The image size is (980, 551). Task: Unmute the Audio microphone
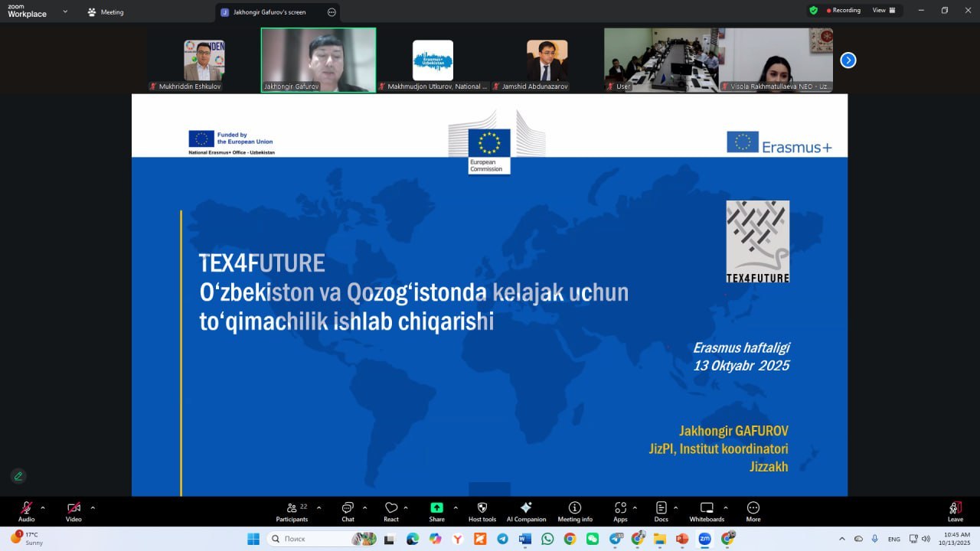coord(27,509)
